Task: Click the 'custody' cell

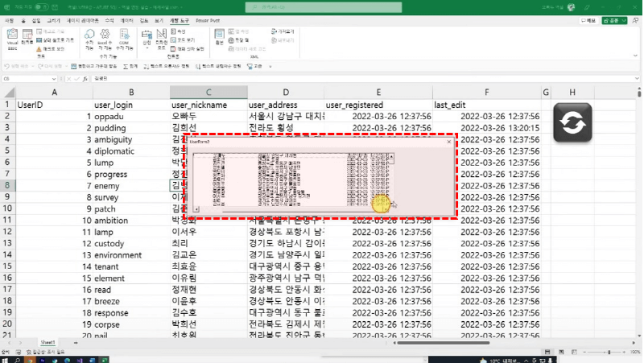Action: (x=131, y=244)
